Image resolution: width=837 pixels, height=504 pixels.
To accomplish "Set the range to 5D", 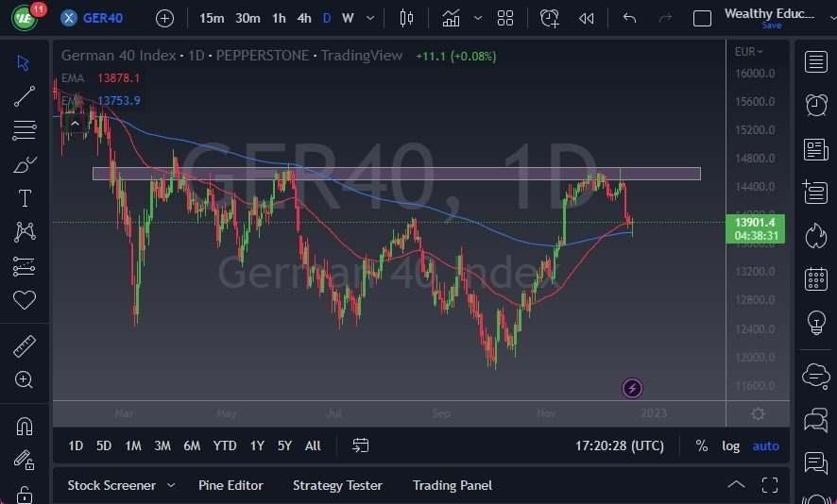I will pos(104,445).
